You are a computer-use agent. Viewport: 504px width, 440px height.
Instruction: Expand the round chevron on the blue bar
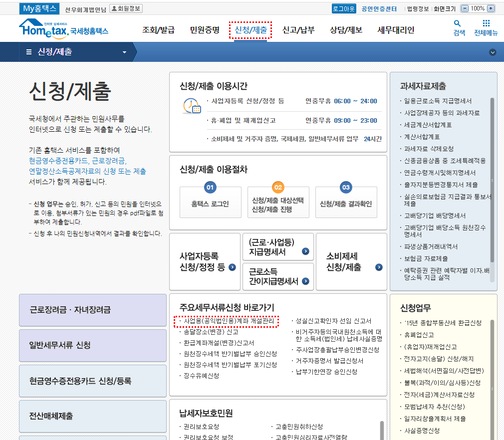(x=493, y=52)
